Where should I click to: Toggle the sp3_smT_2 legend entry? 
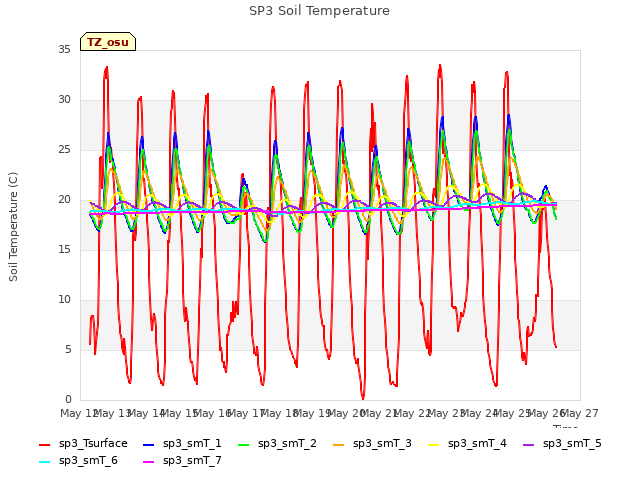(278, 444)
